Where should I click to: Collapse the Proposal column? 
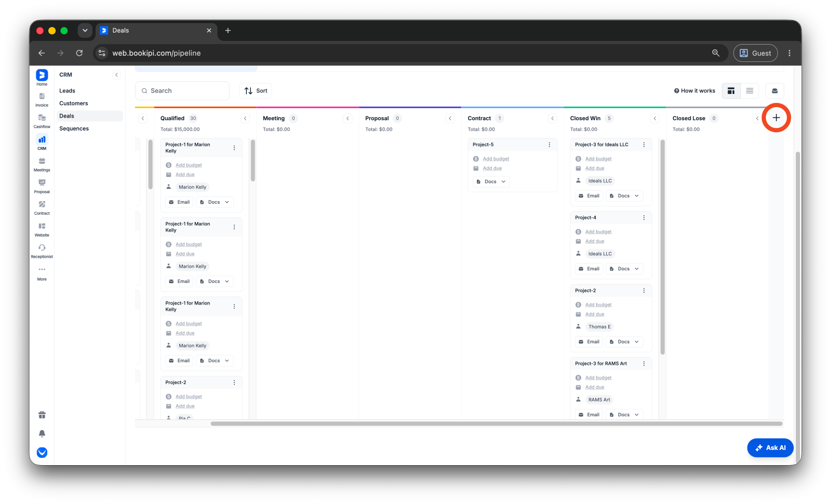450,119
